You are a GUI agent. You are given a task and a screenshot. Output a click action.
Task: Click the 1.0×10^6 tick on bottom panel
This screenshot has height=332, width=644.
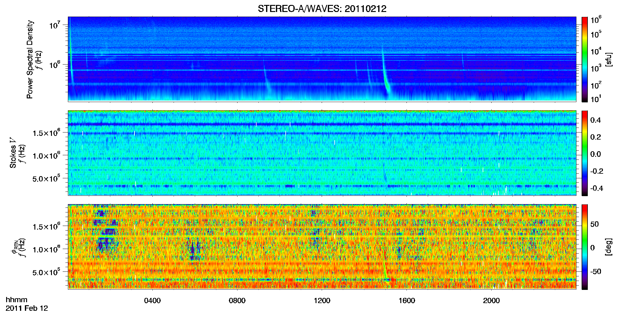pos(46,249)
